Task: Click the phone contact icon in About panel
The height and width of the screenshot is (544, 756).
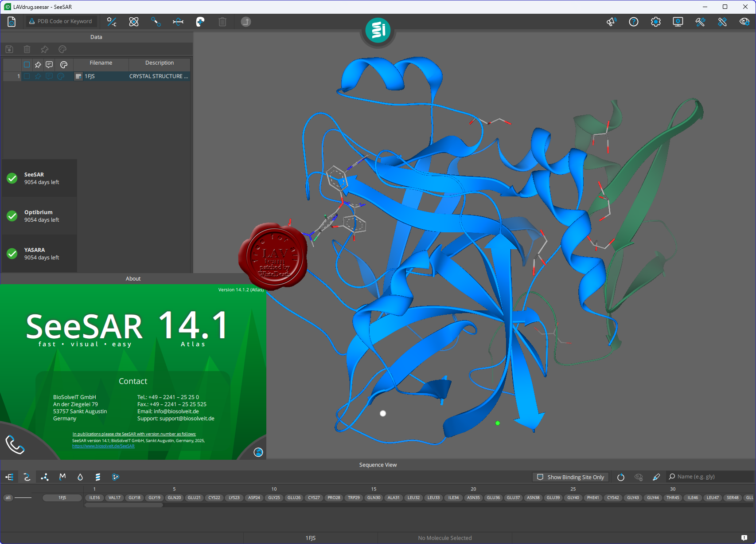Action: point(15,444)
